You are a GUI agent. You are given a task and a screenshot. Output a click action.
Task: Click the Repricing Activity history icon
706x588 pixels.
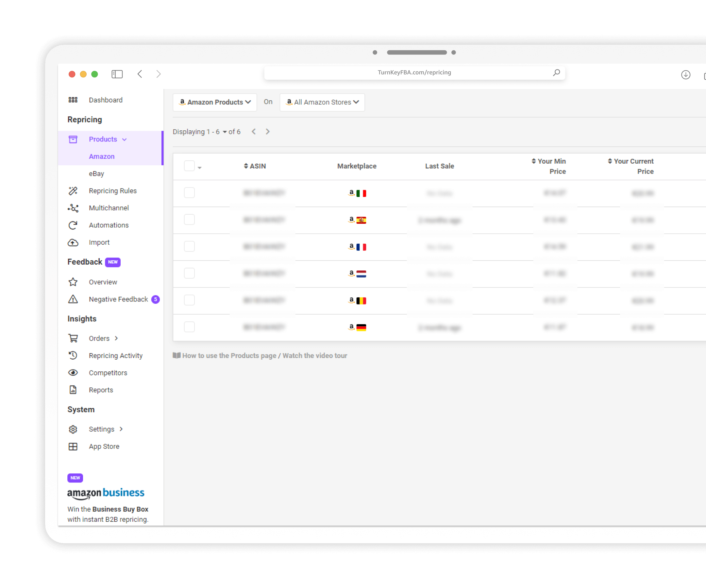point(73,355)
